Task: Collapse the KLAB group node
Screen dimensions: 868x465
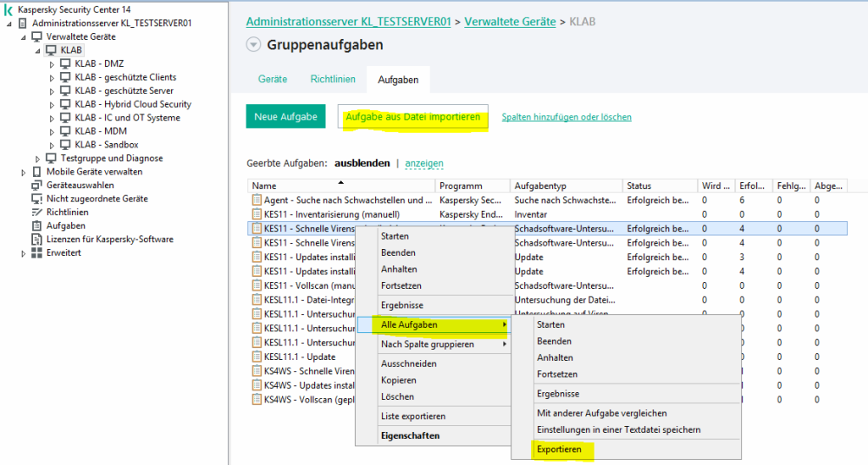Action: (38, 51)
